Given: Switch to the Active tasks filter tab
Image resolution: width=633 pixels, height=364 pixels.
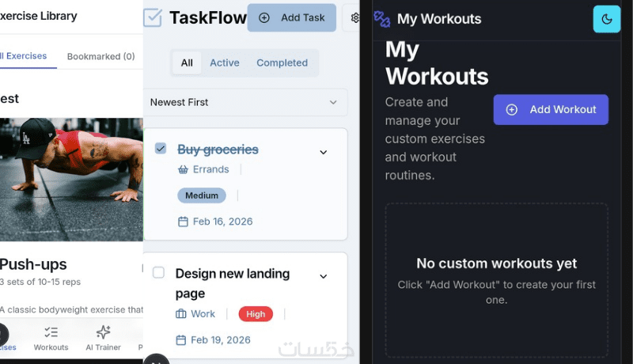Looking at the screenshot, I should (x=224, y=63).
